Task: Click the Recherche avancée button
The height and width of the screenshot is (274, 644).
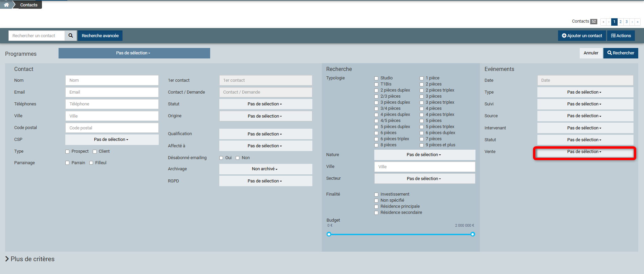Action: click(x=100, y=35)
